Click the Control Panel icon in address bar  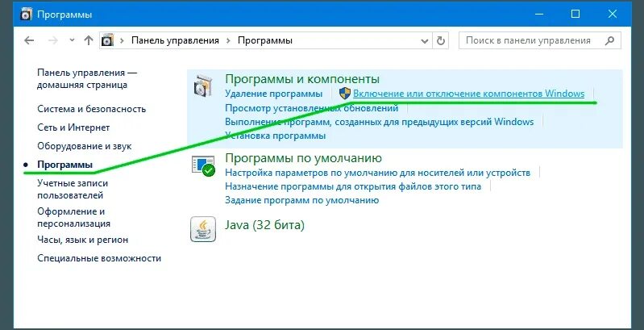(107, 40)
